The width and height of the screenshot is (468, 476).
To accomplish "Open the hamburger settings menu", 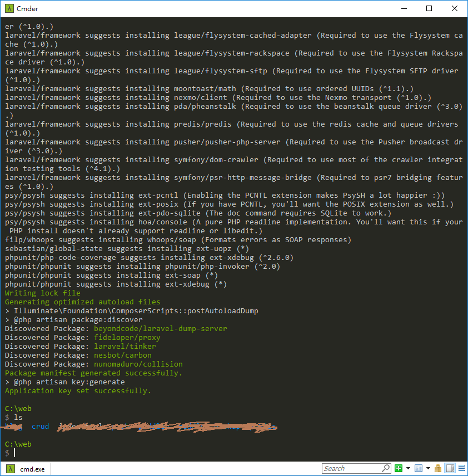I will tap(462, 468).
